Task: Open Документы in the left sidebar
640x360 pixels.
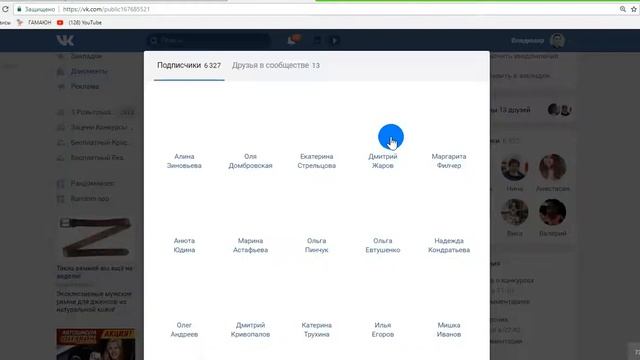Action: (89, 71)
